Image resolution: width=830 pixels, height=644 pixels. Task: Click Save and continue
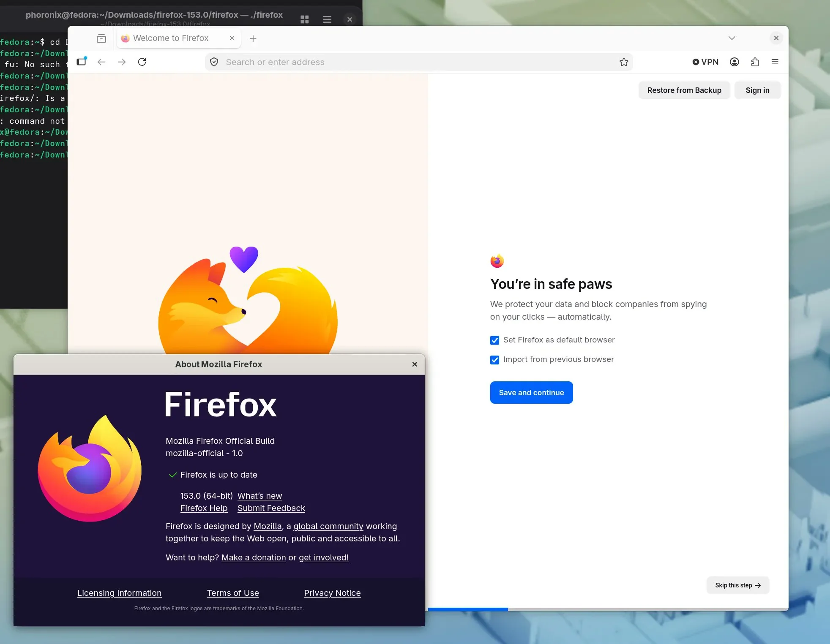point(531,393)
